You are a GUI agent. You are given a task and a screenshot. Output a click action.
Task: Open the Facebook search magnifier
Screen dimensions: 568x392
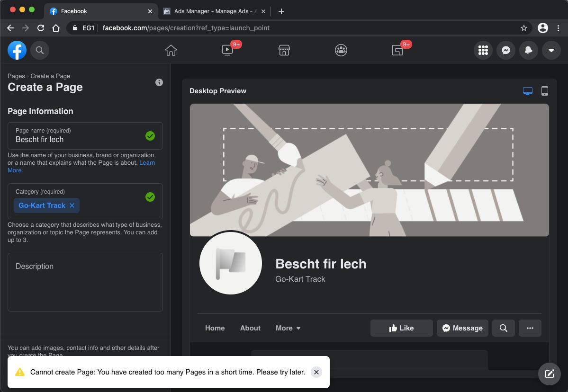[40, 50]
